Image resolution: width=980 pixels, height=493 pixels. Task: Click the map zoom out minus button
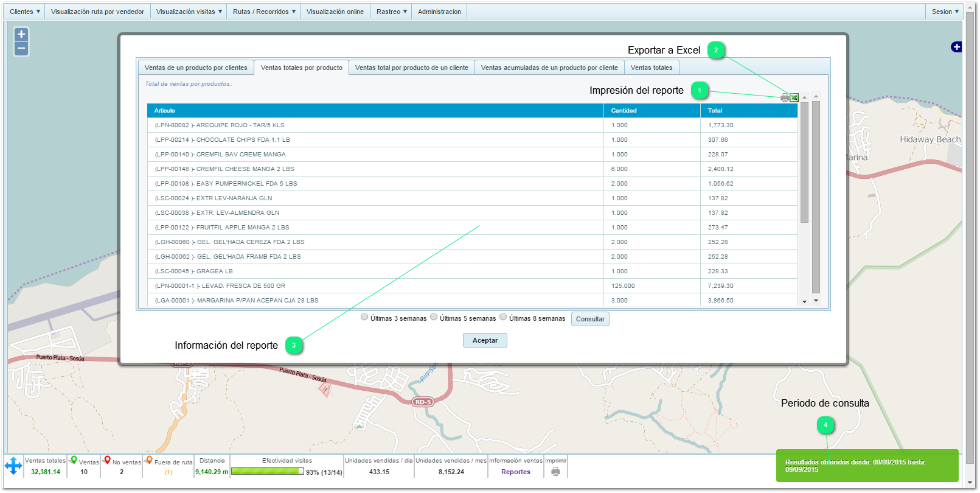point(21,49)
